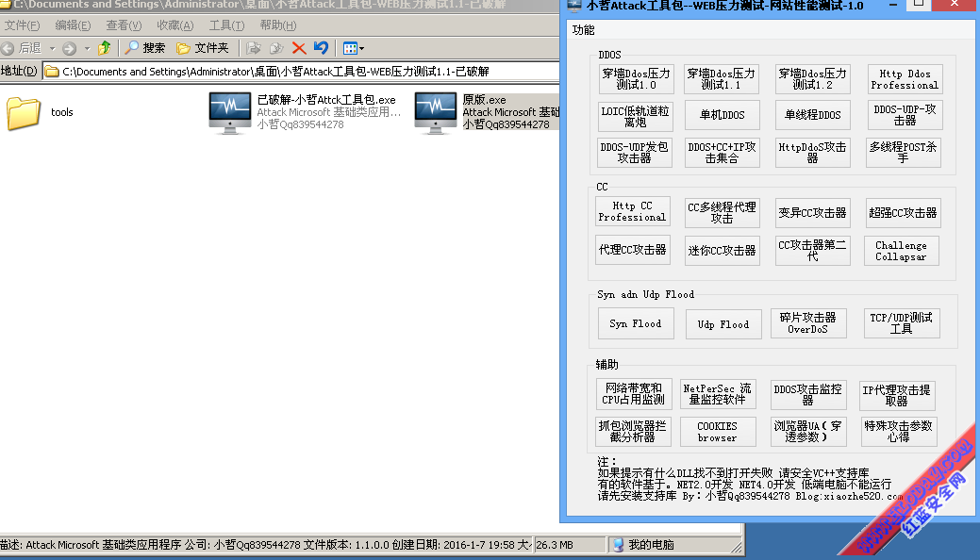Open the 工具(T) menu
The height and width of the screenshot is (560, 980).
[226, 25]
